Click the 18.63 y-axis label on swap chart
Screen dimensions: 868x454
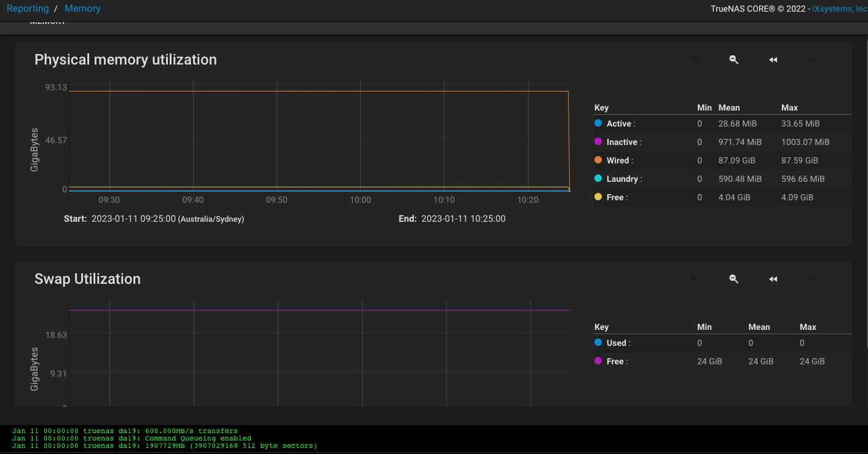tap(56, 335)
